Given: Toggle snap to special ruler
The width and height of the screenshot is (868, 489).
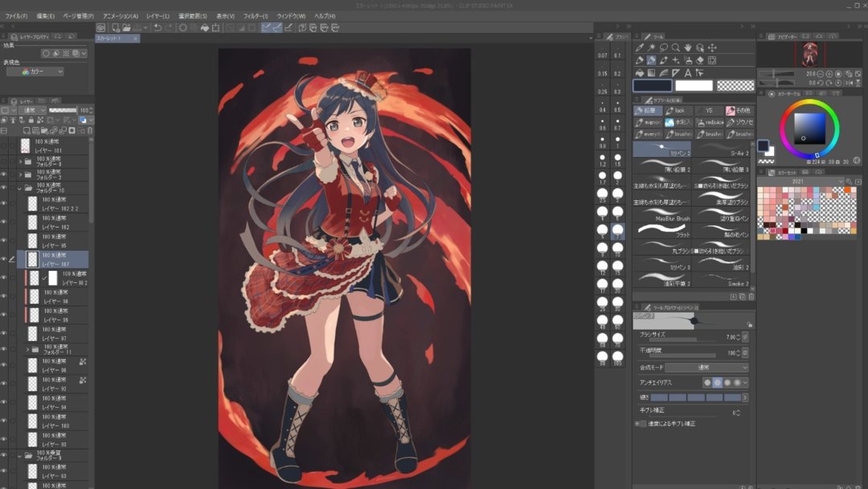Looking at the screenshot, I should pos(277,27).
